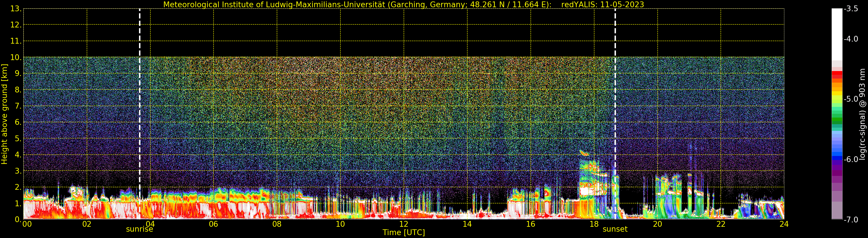868x238 pixels.
Task: Click the colorbar tick label '-4.0'
Action: click(x=851, y=39)
